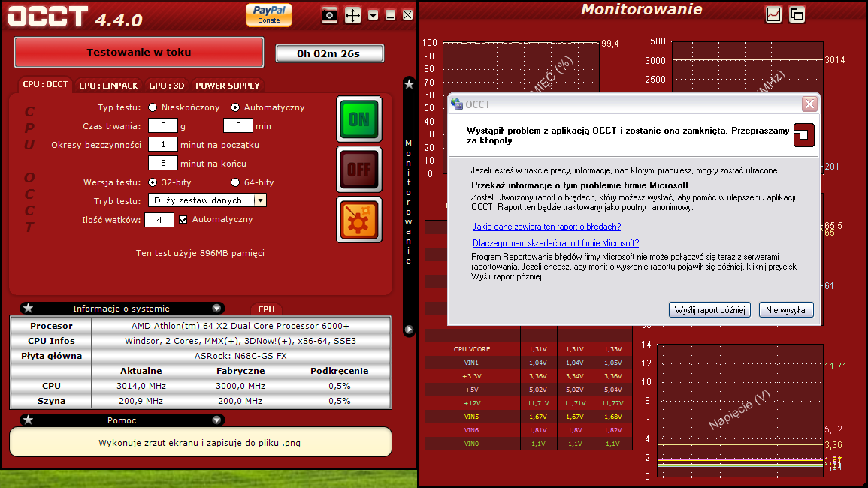
Task: Click the PayPal Donate button
Action: click(x=269, y=14)
